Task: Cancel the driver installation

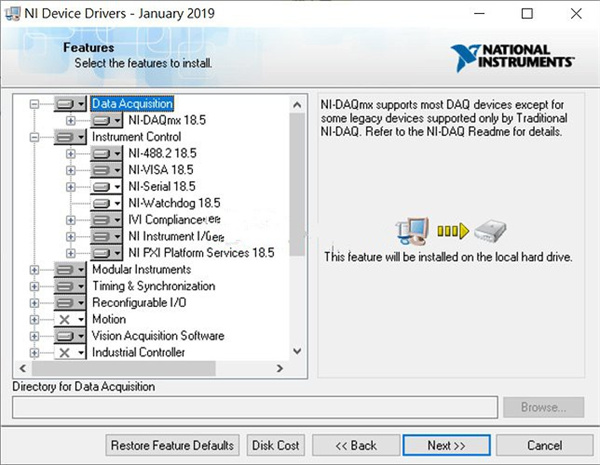Action: (545, 445)
